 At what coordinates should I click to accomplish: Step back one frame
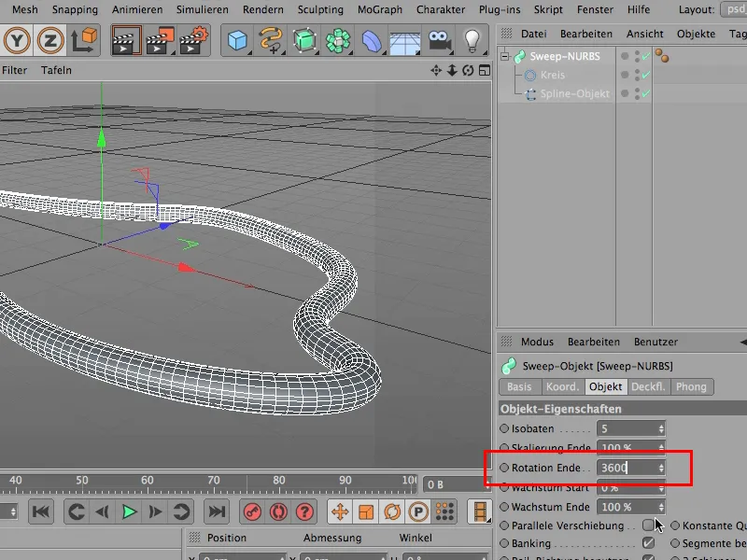click(102, 511)
